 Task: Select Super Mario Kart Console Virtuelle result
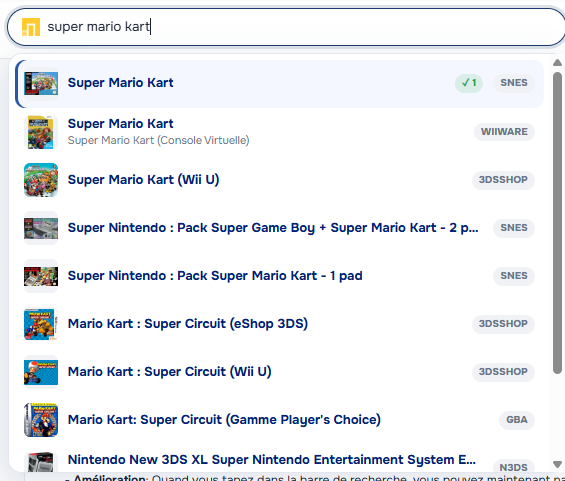[x=279, y=132]
